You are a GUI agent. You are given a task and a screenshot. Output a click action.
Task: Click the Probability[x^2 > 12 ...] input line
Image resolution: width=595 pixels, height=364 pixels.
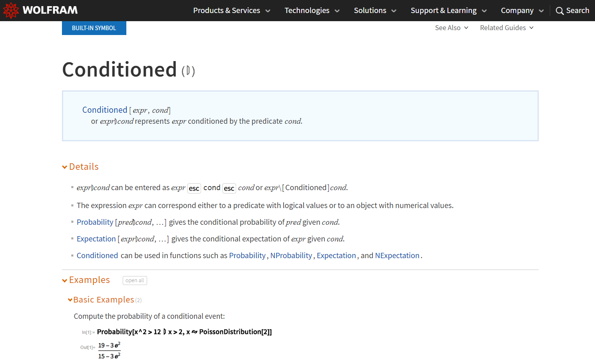pos(184,332)
